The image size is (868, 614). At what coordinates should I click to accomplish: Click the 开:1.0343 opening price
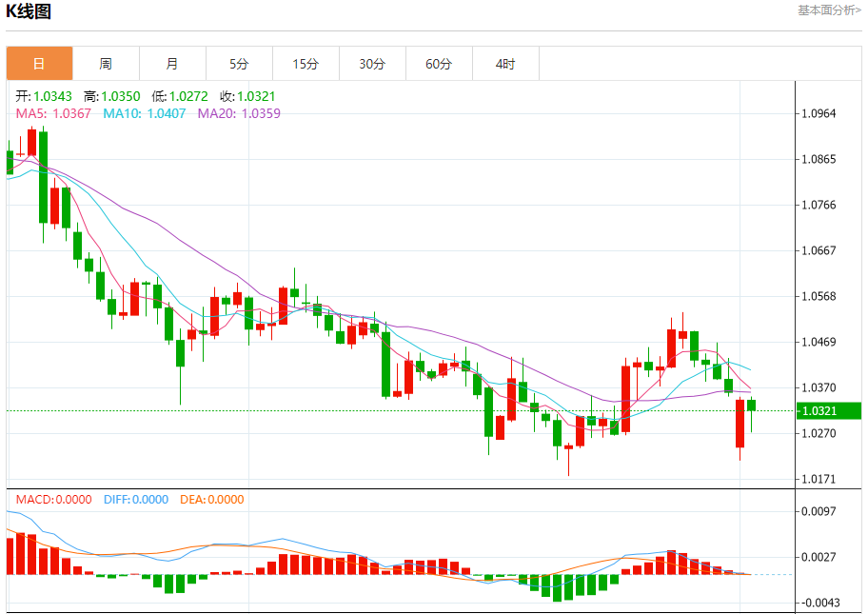44,96
